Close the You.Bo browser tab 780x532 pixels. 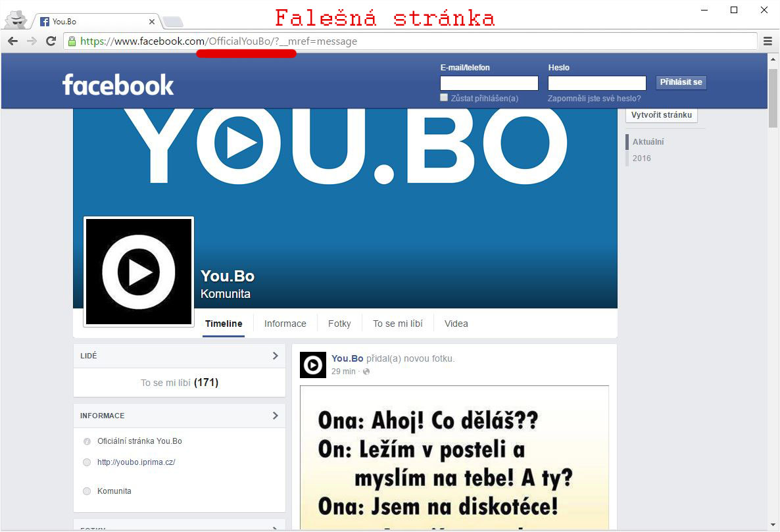click(x=152, y=22)
